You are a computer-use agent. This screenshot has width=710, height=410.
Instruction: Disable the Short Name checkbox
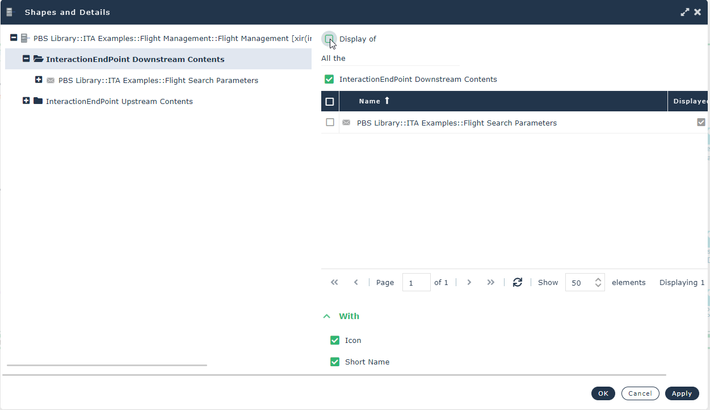pyautogui.click(x=335, y=362)
